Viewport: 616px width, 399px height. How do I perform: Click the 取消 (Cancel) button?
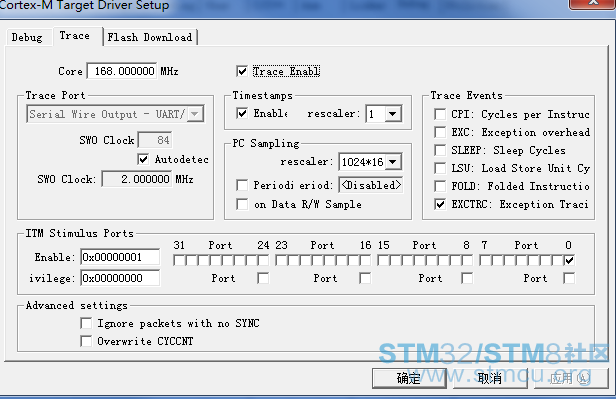click(490, 378)
